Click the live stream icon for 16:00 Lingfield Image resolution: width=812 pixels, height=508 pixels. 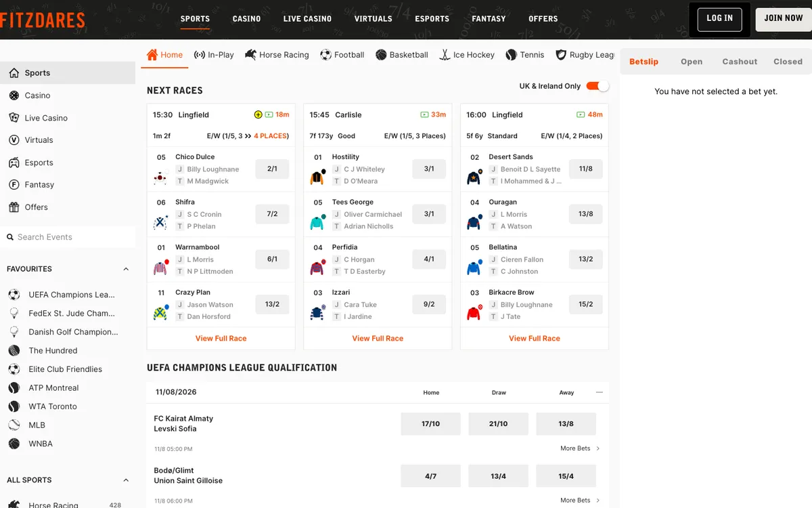point(581,115)
